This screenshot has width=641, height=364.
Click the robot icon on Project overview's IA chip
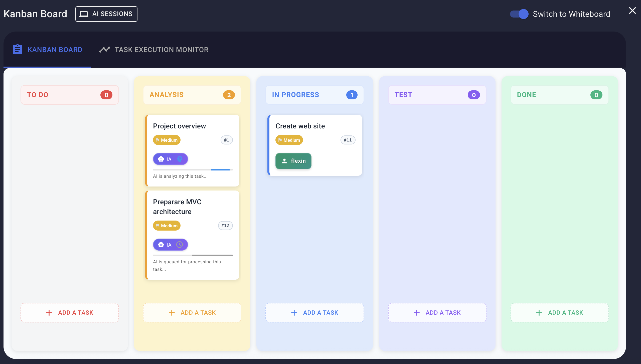tap(161, 159)
